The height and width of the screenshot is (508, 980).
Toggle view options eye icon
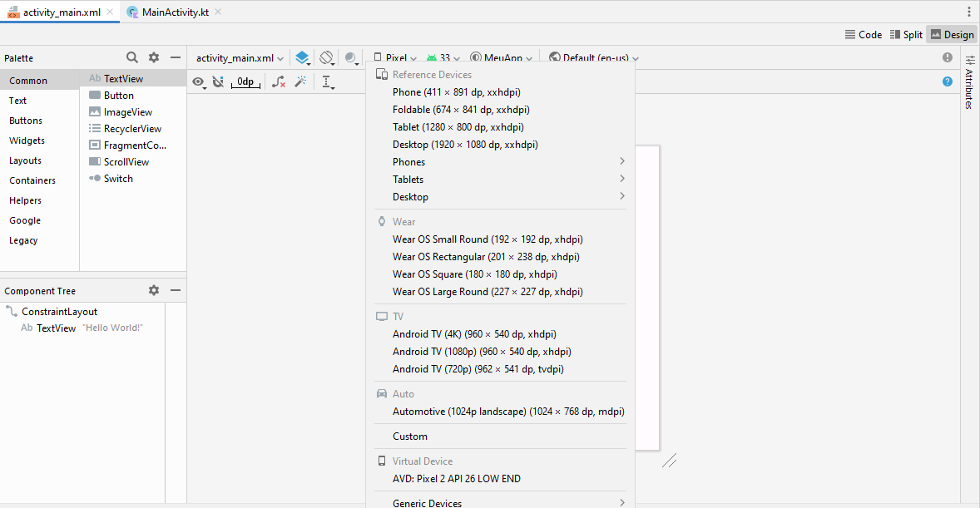point(199,81)
